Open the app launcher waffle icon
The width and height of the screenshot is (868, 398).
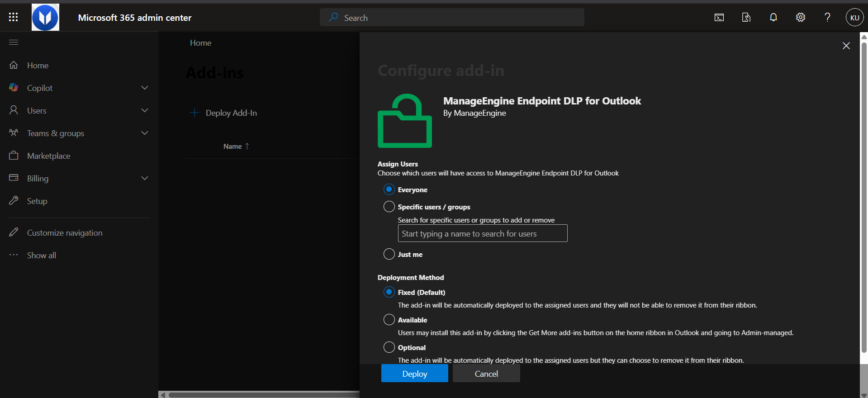[x=14, y=17]
